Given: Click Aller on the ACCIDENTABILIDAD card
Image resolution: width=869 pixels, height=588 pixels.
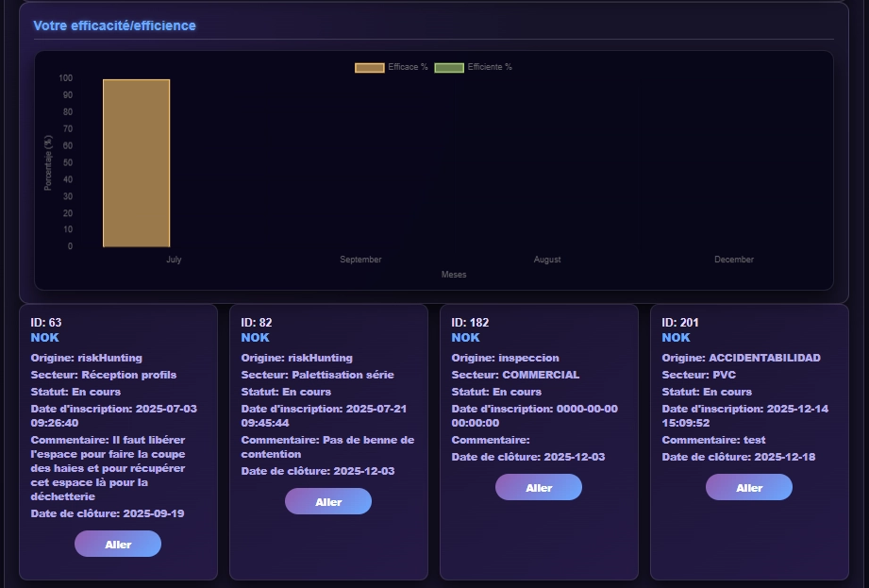Looking at the screenshot, I should (749, 488).
